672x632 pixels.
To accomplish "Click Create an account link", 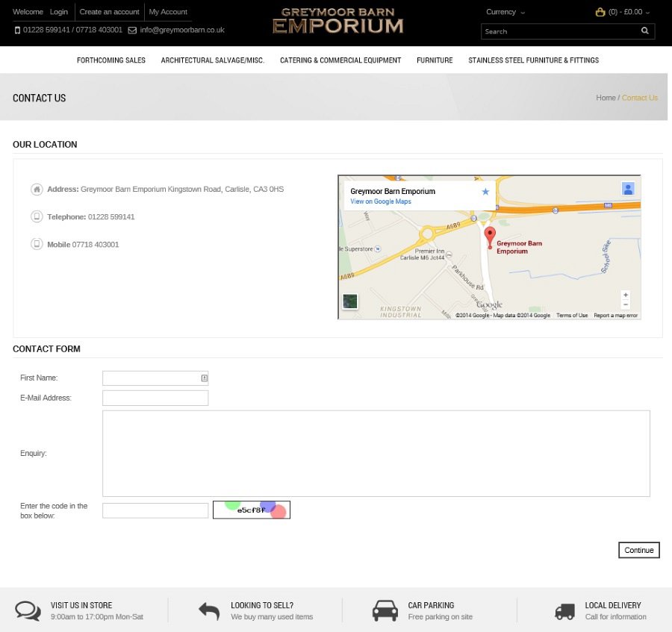I will click(x=109, y=12).
